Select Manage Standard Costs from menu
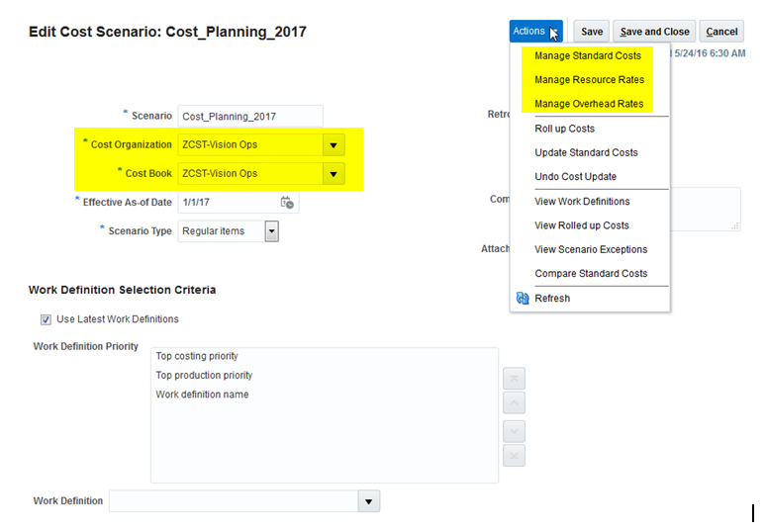 (x=588, y=56)
